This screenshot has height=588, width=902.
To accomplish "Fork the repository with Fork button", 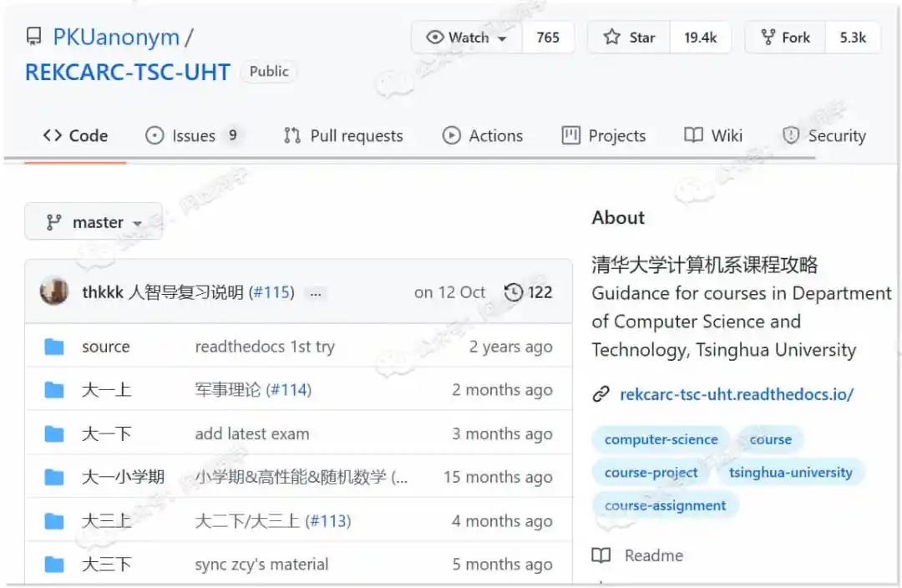I will (x=785, y=38).
